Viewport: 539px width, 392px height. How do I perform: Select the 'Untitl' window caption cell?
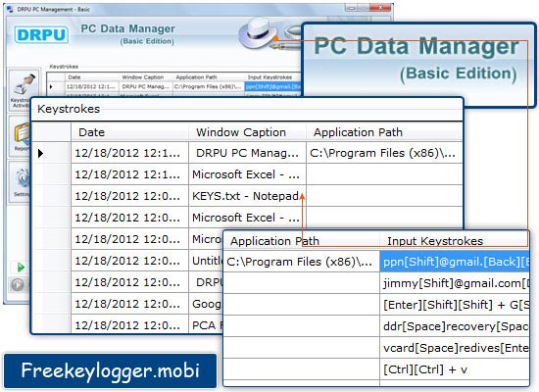coord(206,261)
